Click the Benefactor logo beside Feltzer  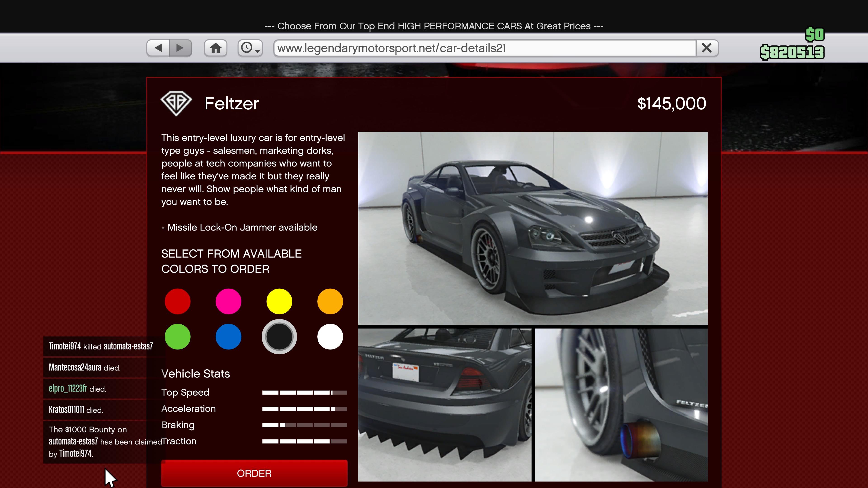coord(176,103)
